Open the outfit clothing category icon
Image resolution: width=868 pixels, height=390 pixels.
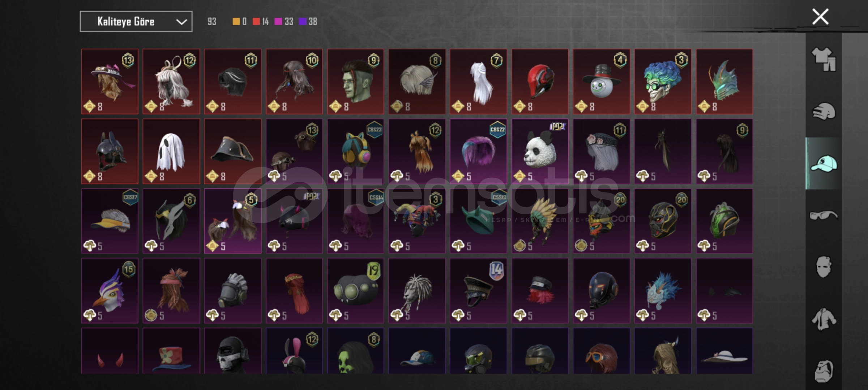[x=824, y=59]
